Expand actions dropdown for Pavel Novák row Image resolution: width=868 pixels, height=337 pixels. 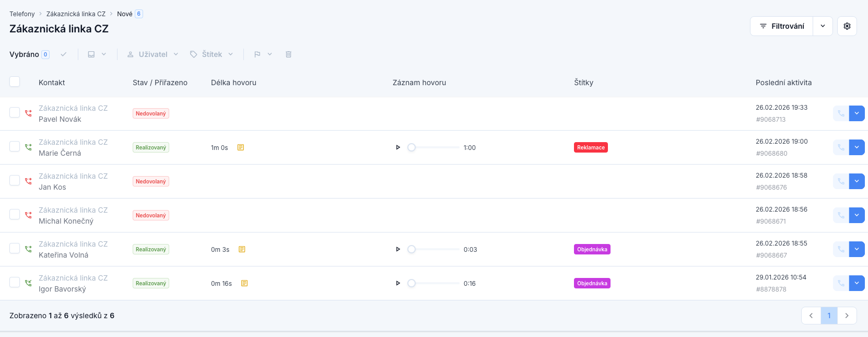coord(857,113)
